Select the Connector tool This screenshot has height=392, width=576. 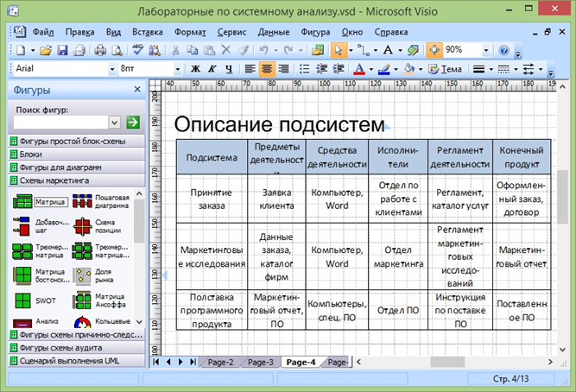coord(364,50)
